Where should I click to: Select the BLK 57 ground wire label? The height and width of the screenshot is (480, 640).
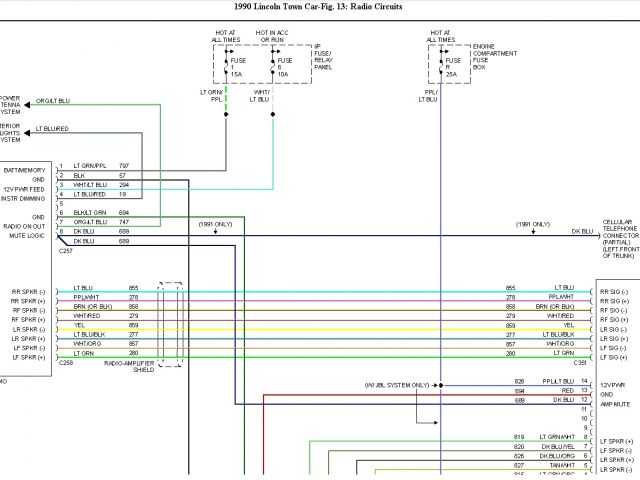100,175
